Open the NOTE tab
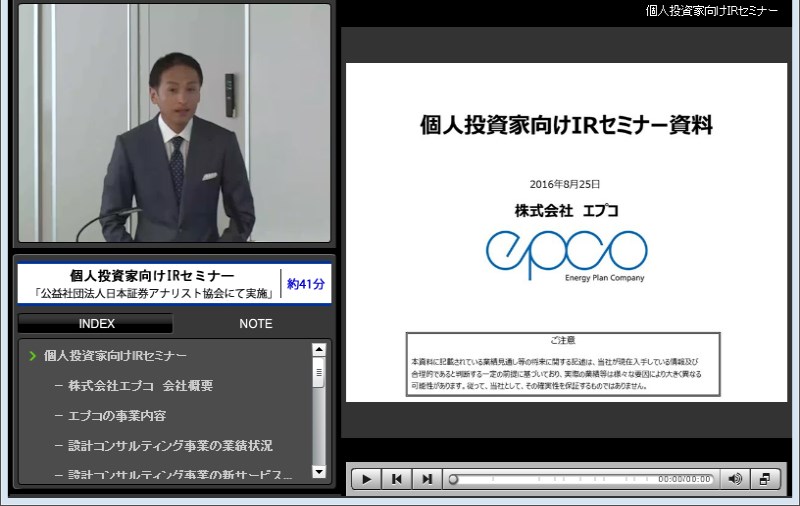This screenshot has height=506, width=800. click(x=256, y=323)
